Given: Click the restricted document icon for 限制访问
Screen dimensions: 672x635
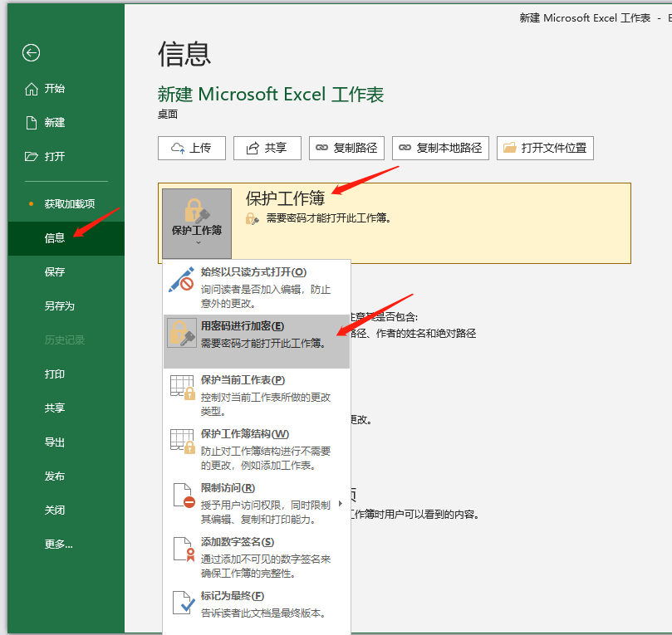Looking at the screenshot, I should coord(184,496).
